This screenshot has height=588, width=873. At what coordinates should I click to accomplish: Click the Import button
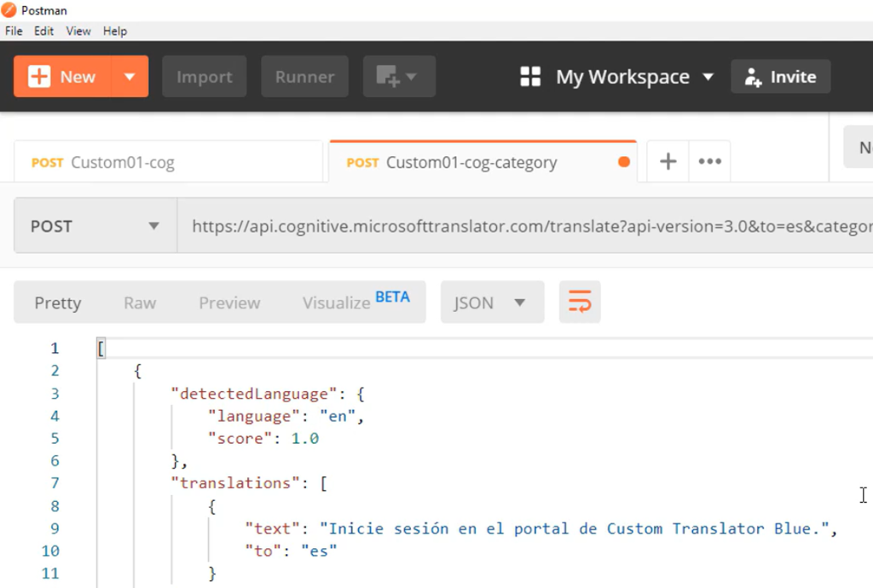pos(204,77)
